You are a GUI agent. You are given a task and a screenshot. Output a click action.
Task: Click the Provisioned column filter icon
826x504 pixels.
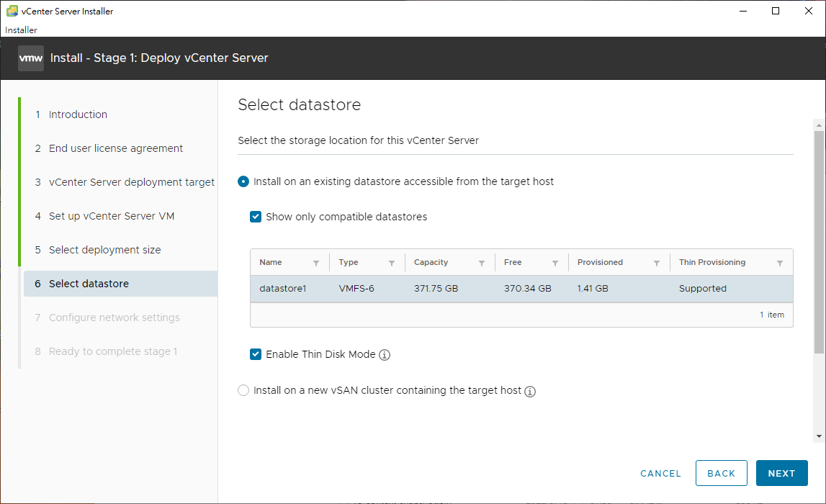[656, 263]
